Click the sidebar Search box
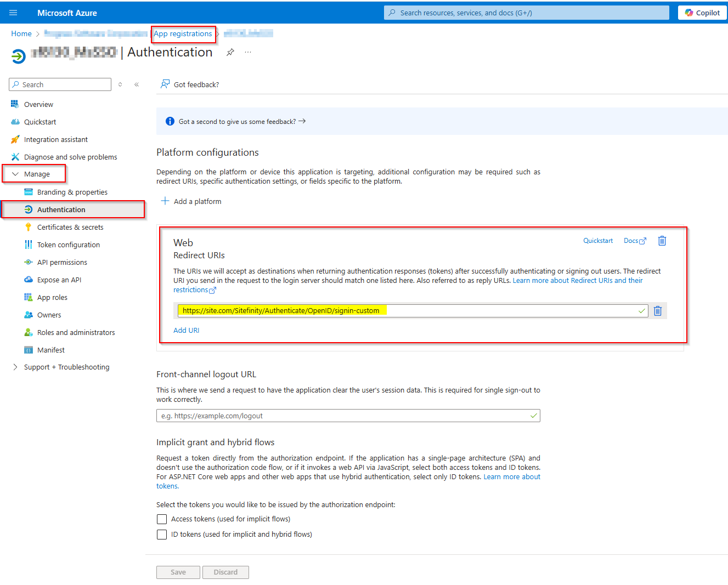Viewport: 728px width, 585px height. 60,84
